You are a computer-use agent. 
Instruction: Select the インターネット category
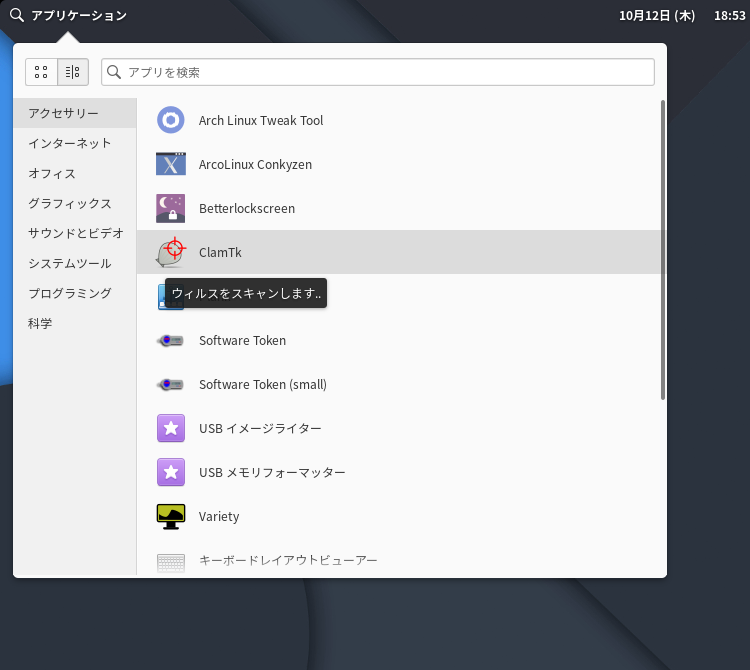pos(75,143)
